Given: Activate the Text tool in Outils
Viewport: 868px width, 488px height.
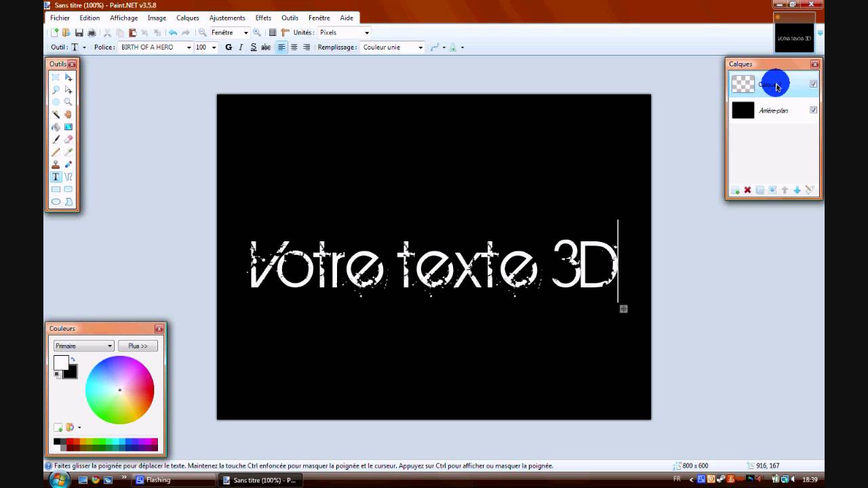Looking at the screenshot, I should coord(56,177).
